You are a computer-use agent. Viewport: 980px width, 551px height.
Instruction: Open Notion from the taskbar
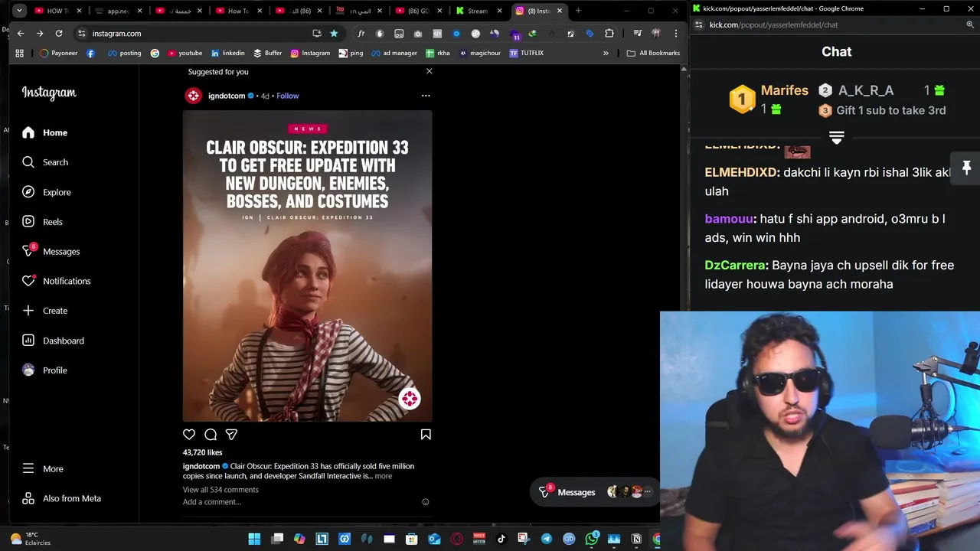pos(636,539)
